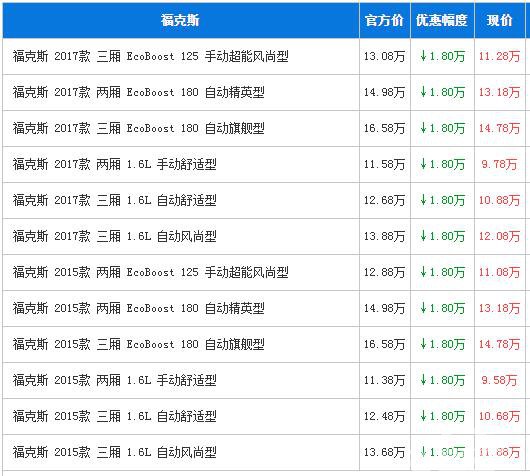Click official price 11.58万
This screenshot has height=476, width=530.
click(x=384, y=164)
